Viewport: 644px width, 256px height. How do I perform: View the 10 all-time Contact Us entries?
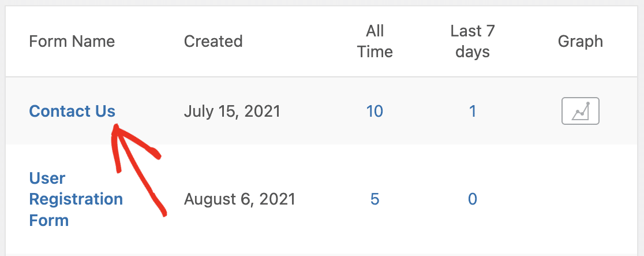pos(375,111)
